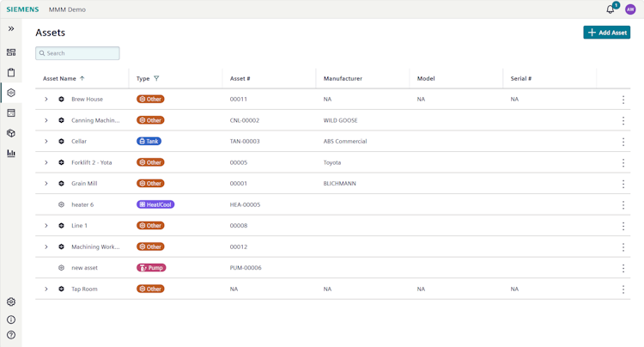Open row actions menu for Grain Mill
Screen dimensions: 644x347
623,184
